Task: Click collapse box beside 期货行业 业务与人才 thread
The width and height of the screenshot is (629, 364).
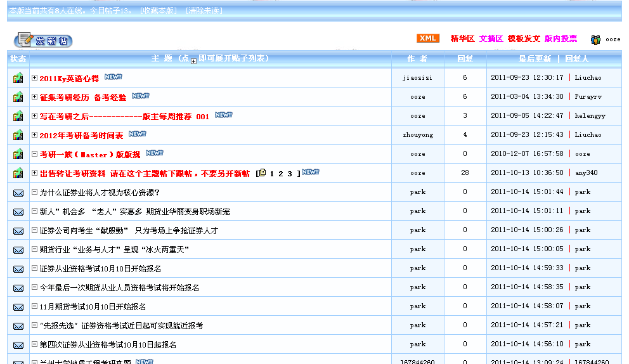Action: coord(34,249)
